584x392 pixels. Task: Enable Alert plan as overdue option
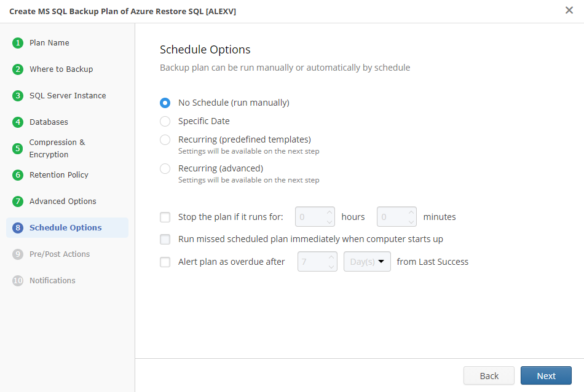click(165, 262)
